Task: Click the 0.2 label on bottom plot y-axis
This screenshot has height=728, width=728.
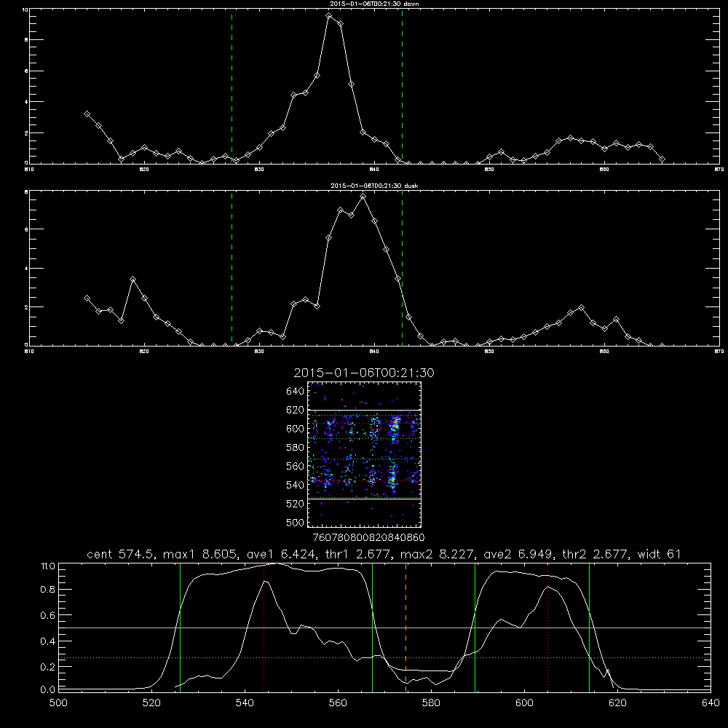Action: [48, 667]
